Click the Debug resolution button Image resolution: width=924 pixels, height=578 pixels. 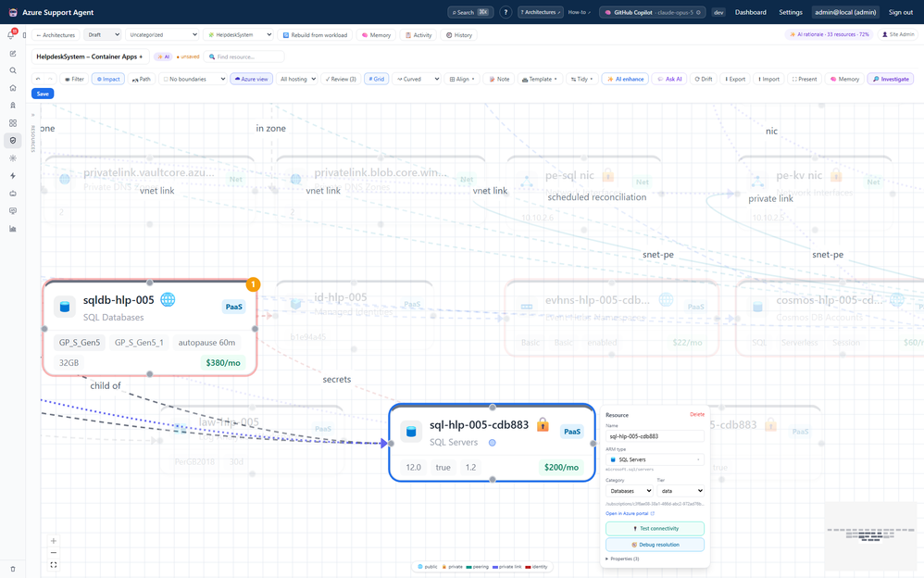click(x=655, y=545)
